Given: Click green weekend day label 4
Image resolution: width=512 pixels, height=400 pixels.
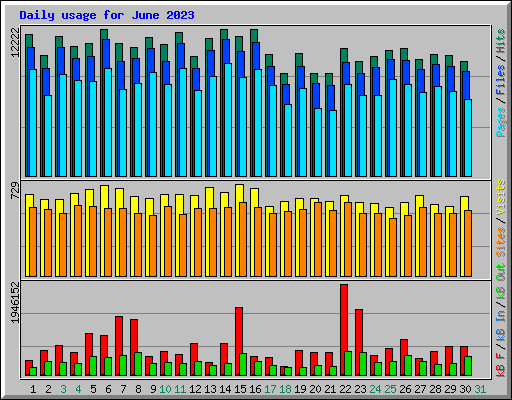Looking at the screenshot, I should coord(78,389).
